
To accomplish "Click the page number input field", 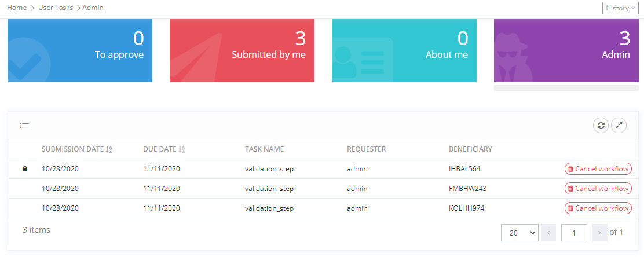I will tap(574, 233).
